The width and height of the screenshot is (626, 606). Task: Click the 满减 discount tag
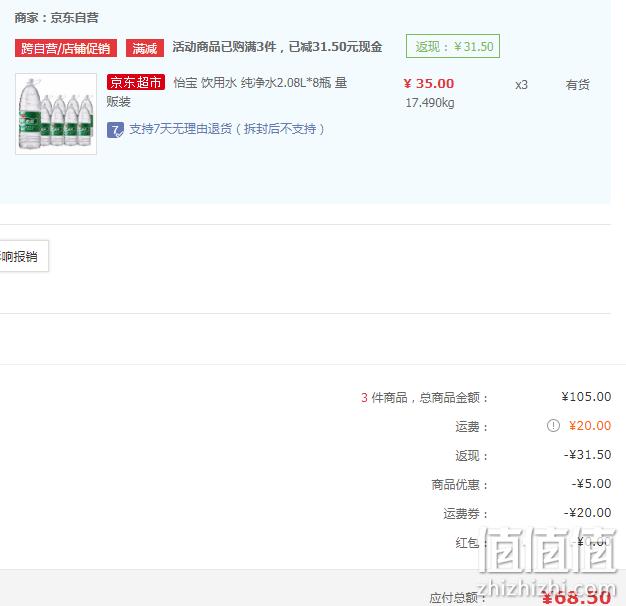[145, 48]
